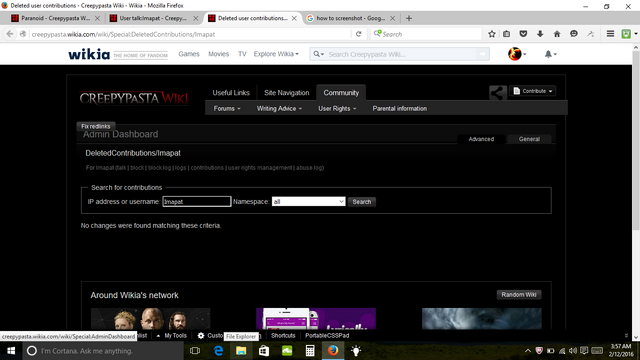Click the Firefox URL address bar
Screen dimensions: 640x360
click(191, 34)
